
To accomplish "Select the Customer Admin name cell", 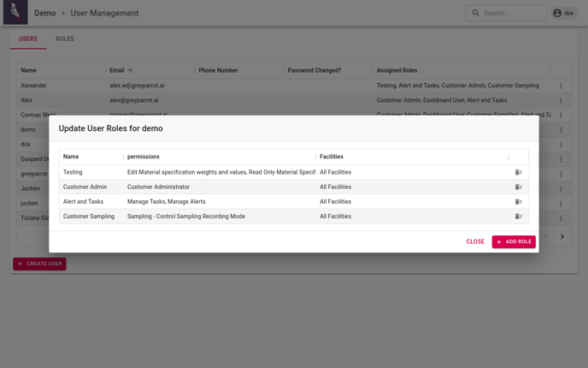I will click(x=85, y=187).
